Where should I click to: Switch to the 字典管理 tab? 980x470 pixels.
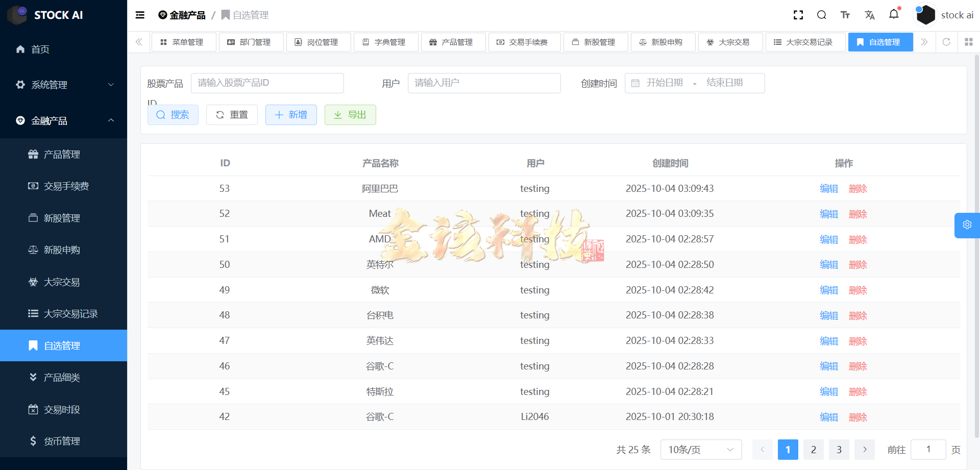386,42
